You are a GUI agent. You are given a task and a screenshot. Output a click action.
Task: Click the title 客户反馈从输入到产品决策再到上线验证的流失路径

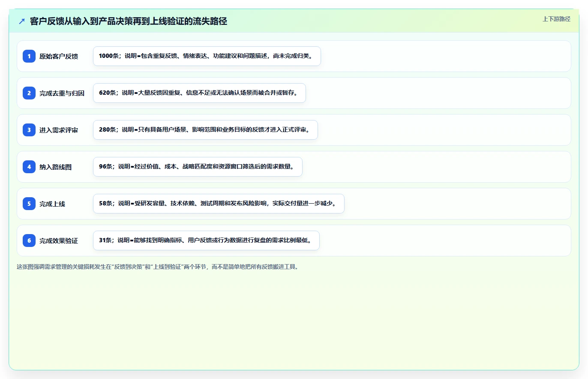[129, 21]
